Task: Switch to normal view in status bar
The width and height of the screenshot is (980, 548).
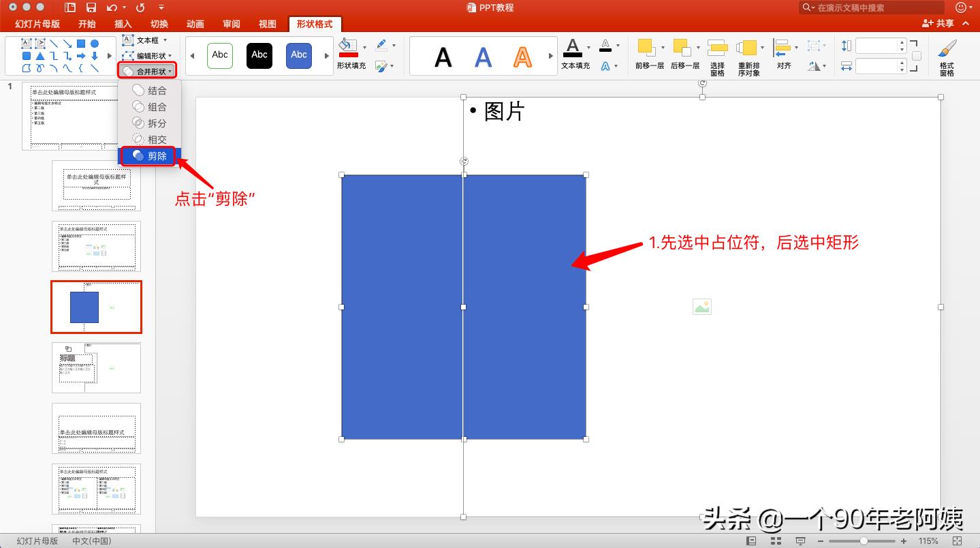Action: pos(751,540)
